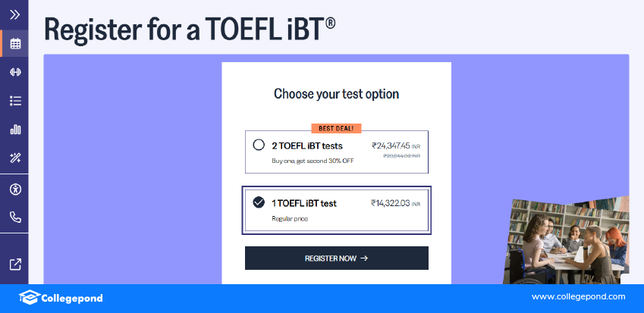Screen dimensions: 644x313
Task: Click the external link icon in sidebar
Action: coord(14,264)
